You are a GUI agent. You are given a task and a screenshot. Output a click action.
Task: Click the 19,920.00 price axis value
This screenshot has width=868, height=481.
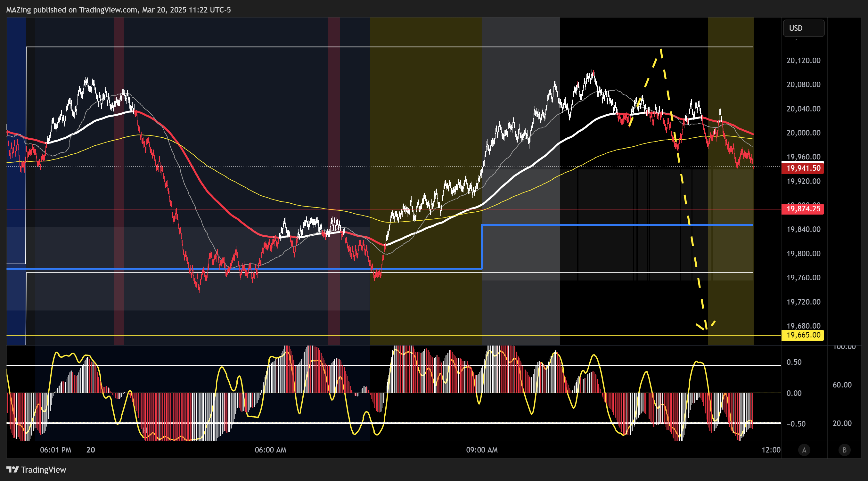point(803,181)
